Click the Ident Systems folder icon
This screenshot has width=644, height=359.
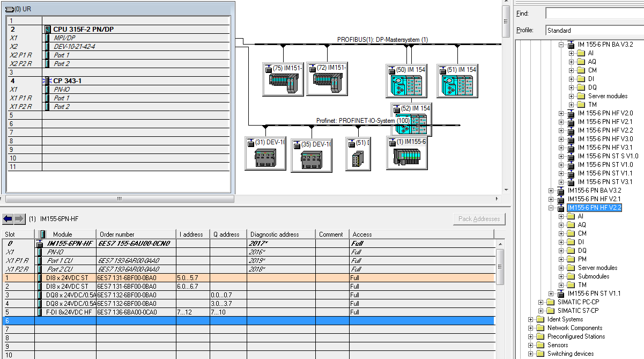[x=540, y=319]
